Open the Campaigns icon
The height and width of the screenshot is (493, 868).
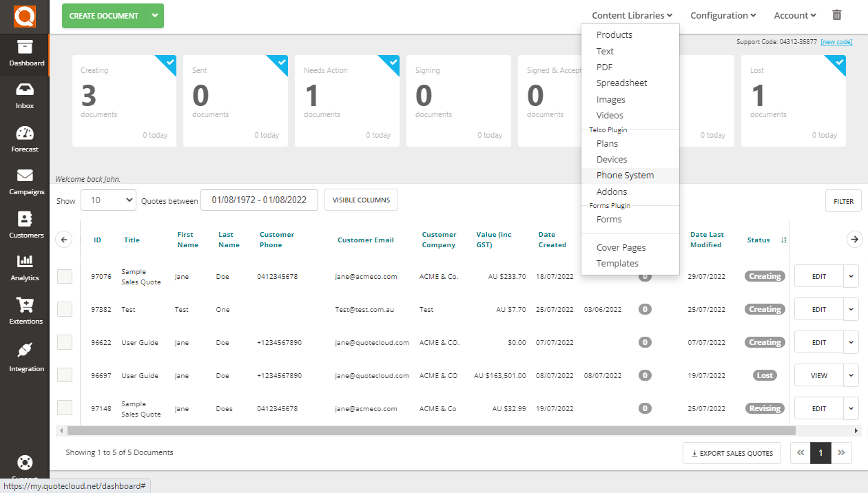point(25,180)
